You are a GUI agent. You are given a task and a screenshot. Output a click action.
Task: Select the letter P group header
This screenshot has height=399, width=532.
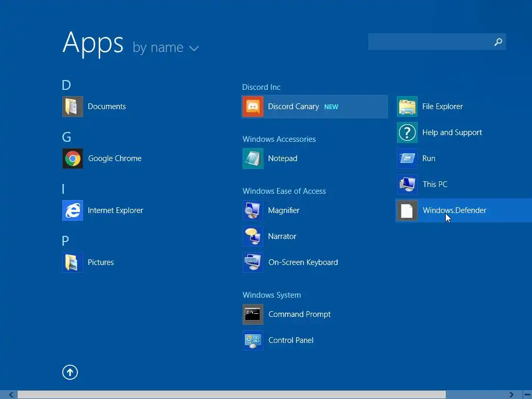coord(65,241)
